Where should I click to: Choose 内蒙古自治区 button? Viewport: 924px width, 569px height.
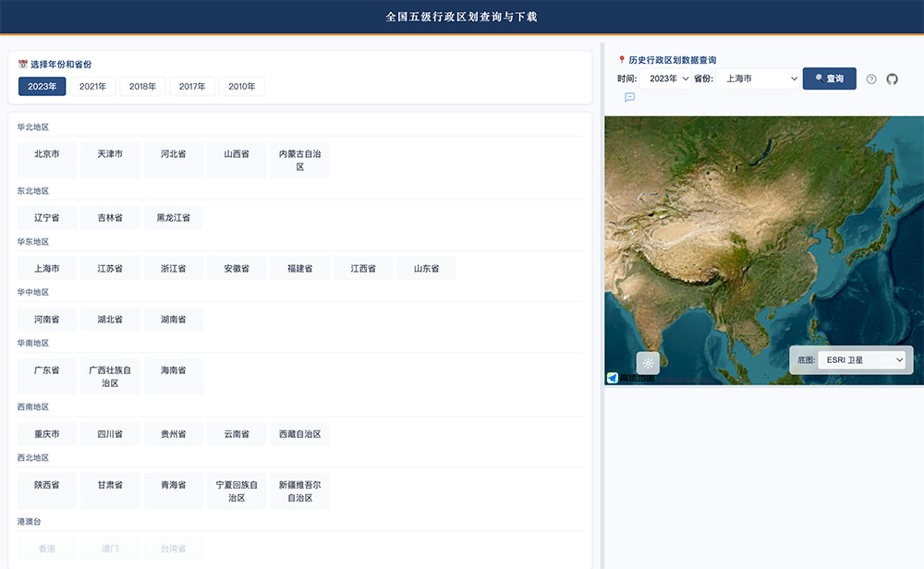[x=300, y=160]
